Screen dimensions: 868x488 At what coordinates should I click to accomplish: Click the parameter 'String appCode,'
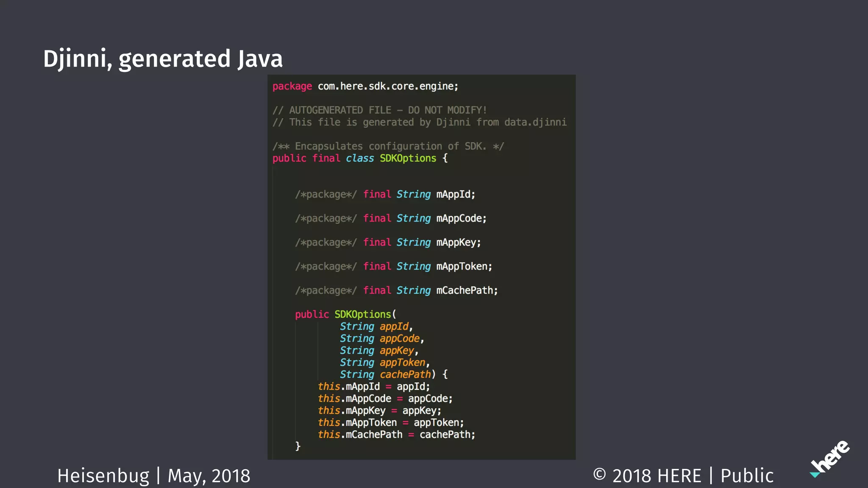click(382, 338)
